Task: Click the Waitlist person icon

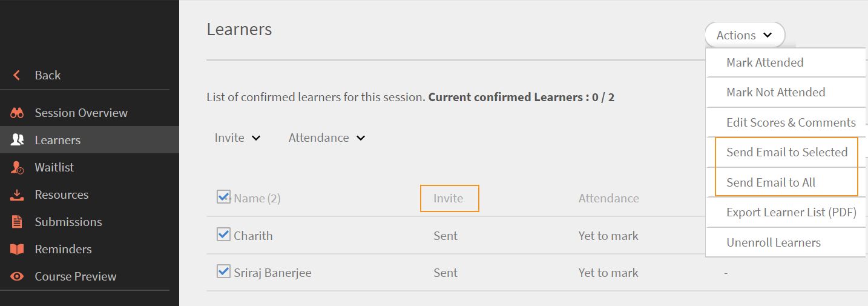Action: [x=17, y=167]
